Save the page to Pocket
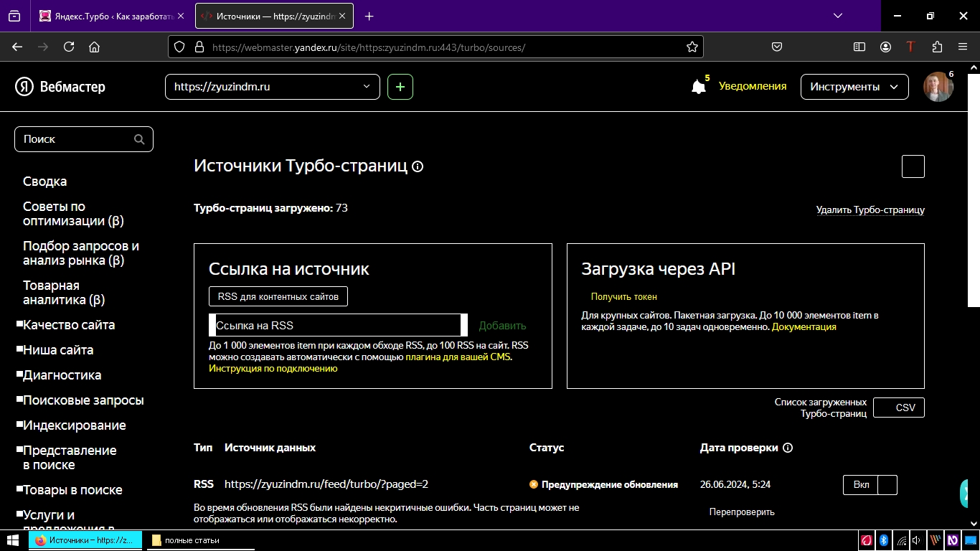 tap(776, 47)
